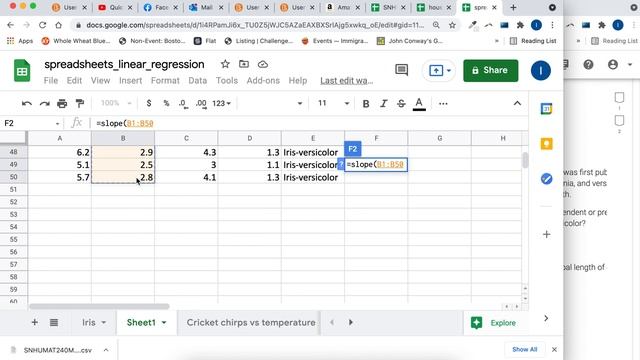Open the zoom 100% dropdown

116,103
